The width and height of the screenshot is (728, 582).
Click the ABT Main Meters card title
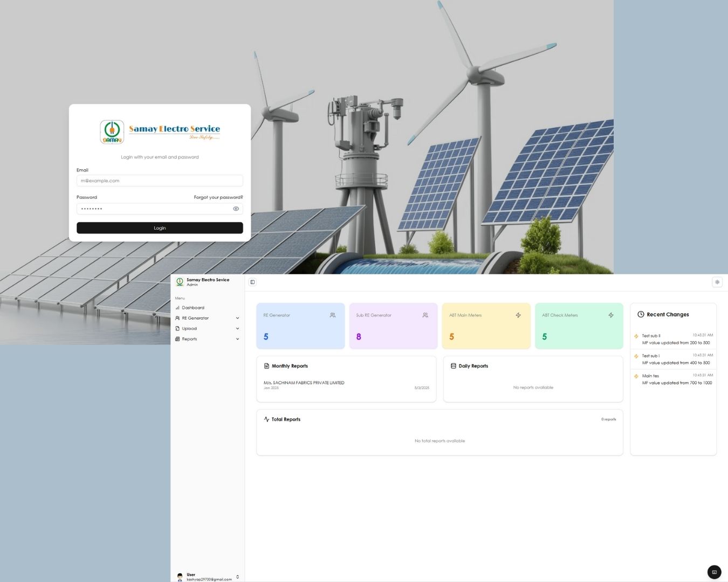(465, 315)
